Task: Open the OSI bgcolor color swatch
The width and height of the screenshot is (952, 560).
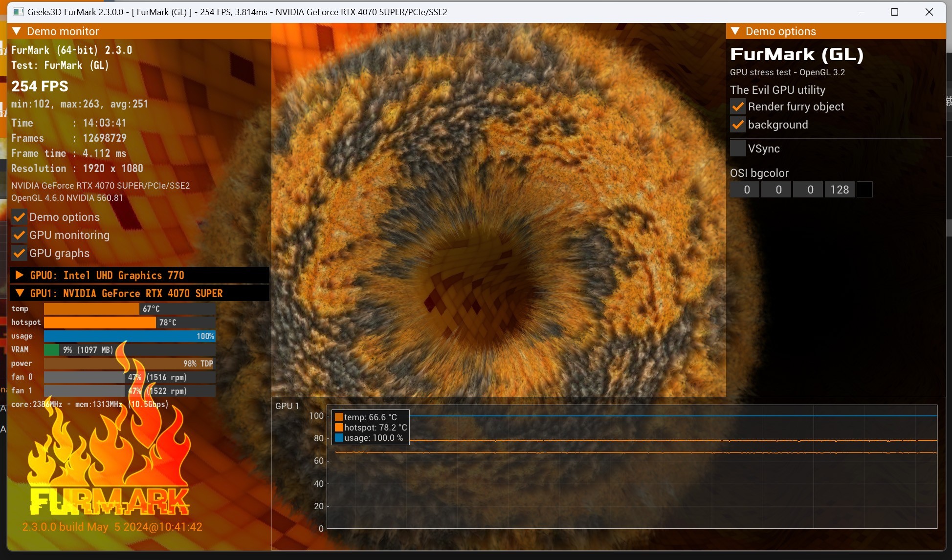Action: (864, 190)
